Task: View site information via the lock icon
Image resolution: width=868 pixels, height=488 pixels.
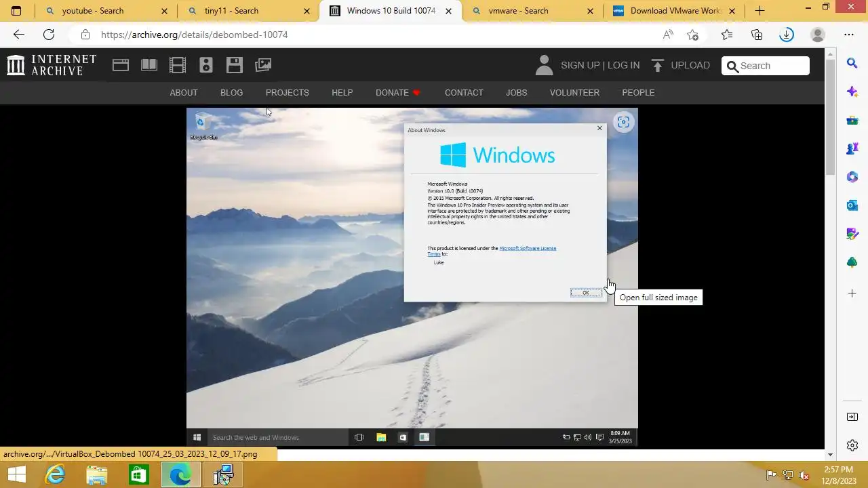Action: click(85, 35)
